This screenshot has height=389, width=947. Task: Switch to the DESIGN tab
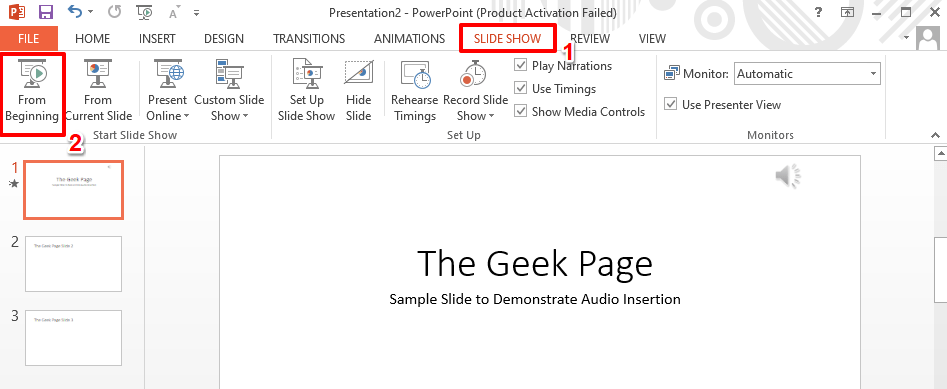[224, 39]
